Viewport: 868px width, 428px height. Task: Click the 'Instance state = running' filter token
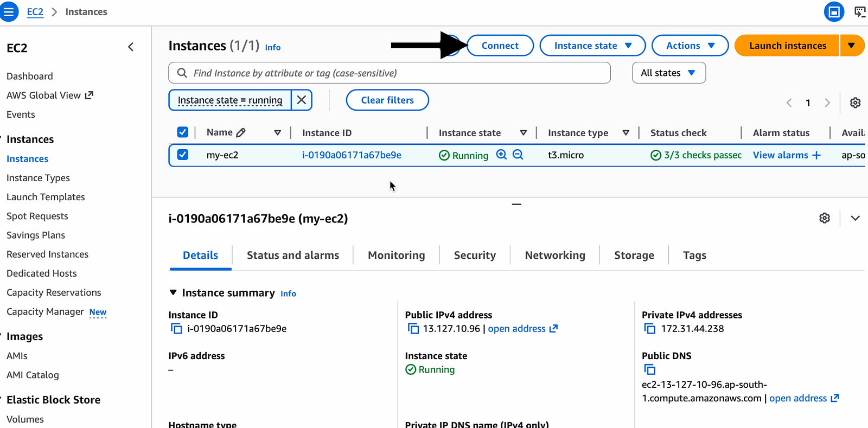tap(230, 100)
